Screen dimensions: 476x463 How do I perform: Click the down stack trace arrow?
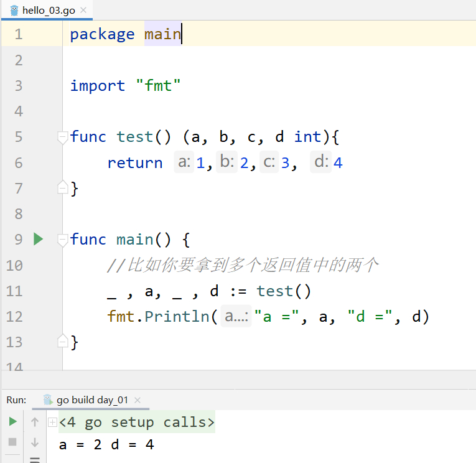click(35, 442)
